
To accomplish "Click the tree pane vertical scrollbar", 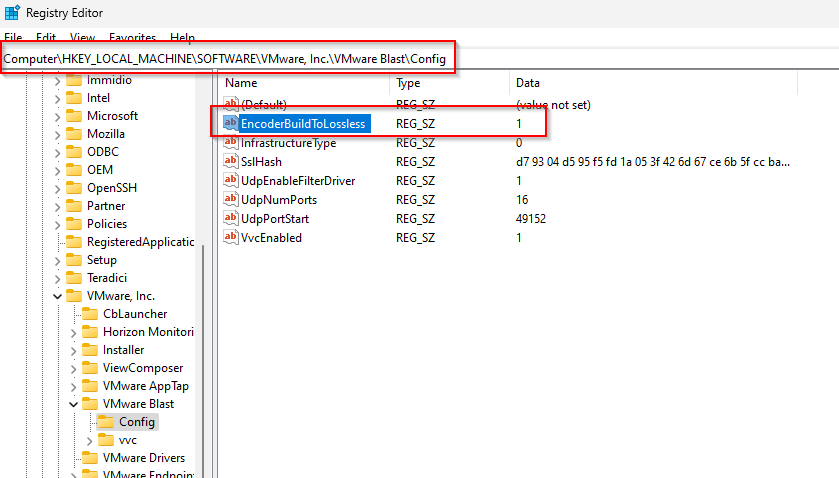I will click(x=203, y=300).
